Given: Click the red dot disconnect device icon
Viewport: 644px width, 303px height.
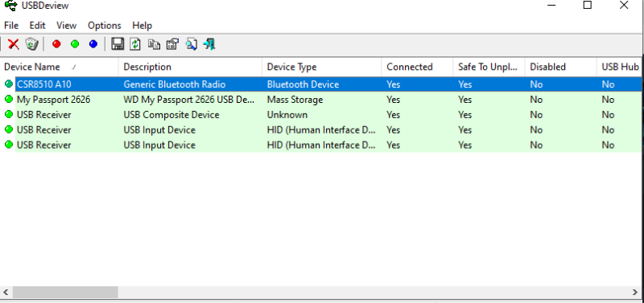Looking at the screenshot, I should pyautogui.click(x=56, y=44).
